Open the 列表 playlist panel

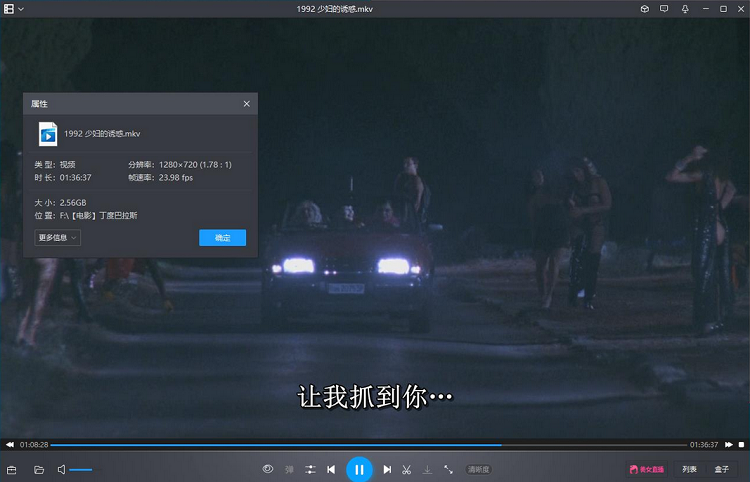pos(690,469)
